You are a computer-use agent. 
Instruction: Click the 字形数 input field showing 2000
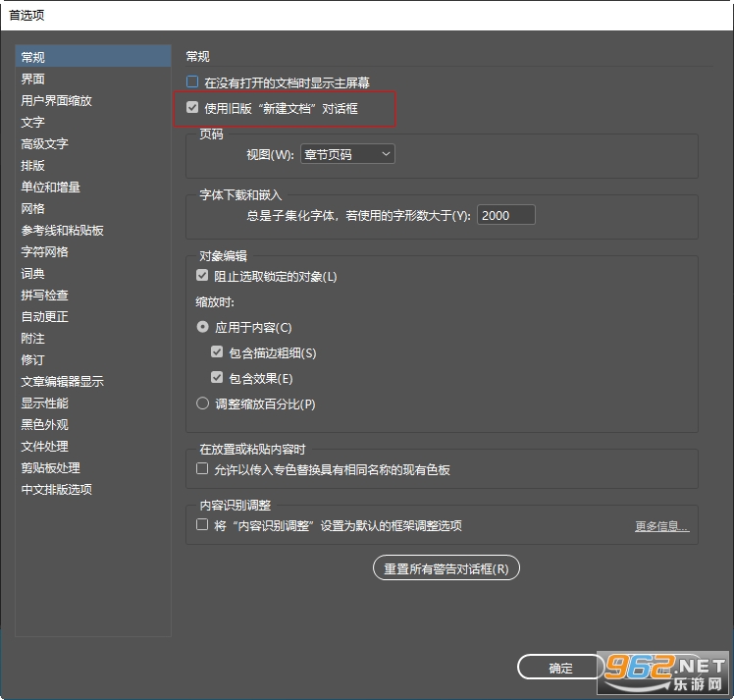pyautogui.click(x=505, y=215)
